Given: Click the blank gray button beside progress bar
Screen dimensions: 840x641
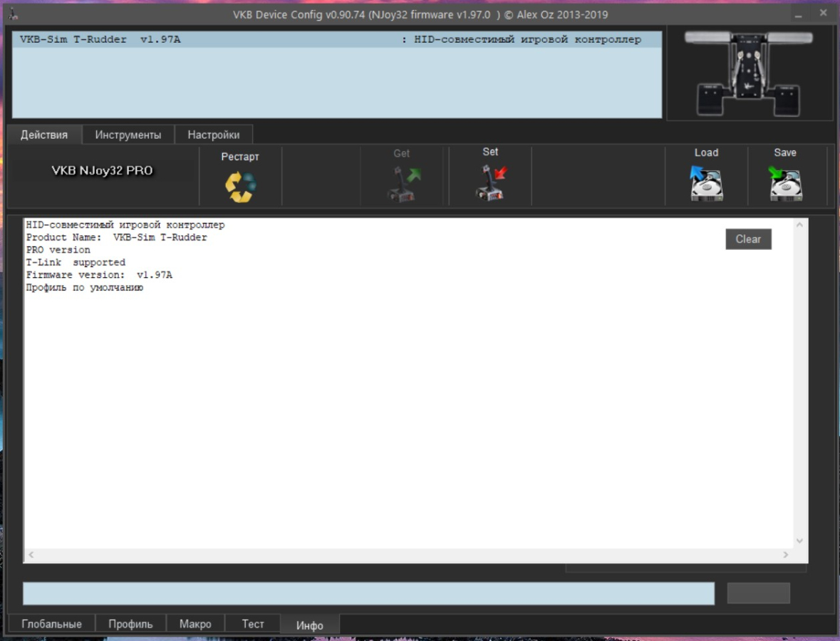Looking at the screenshot, I should (758, 593).
